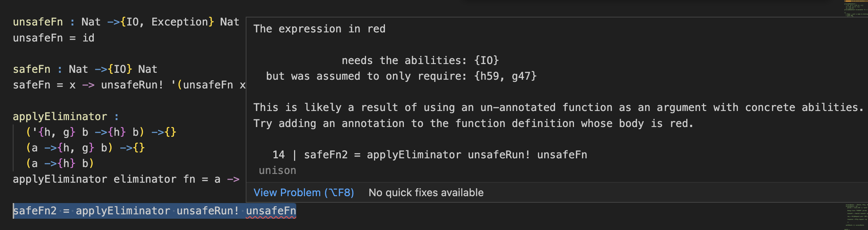Click the unsafeFn = id definition

tap(54, 37)
